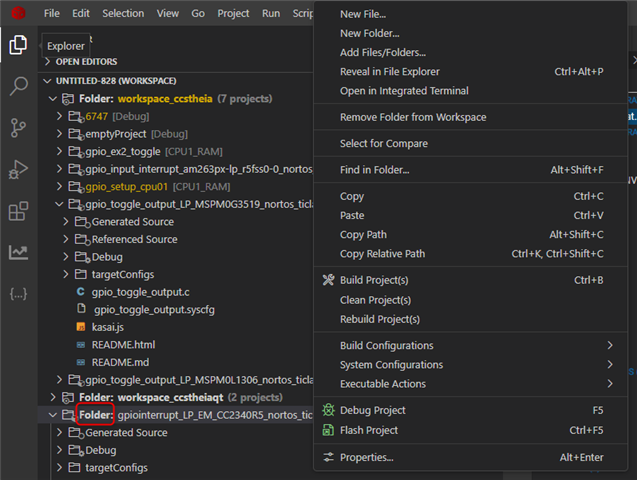Image resolution: width=637 pixels, height=480 pixels.
Task: Open the Explorer view in activity bar
Action: tap(18, 45)
